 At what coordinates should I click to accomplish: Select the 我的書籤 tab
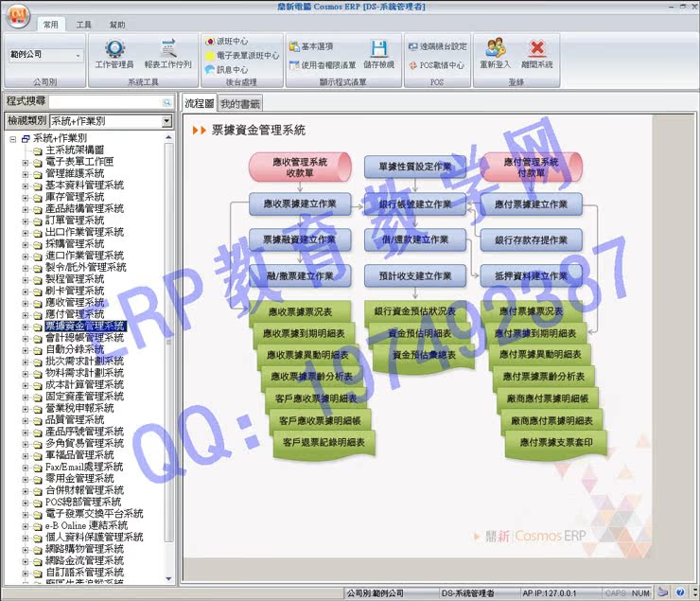click(x=240, y=104)
